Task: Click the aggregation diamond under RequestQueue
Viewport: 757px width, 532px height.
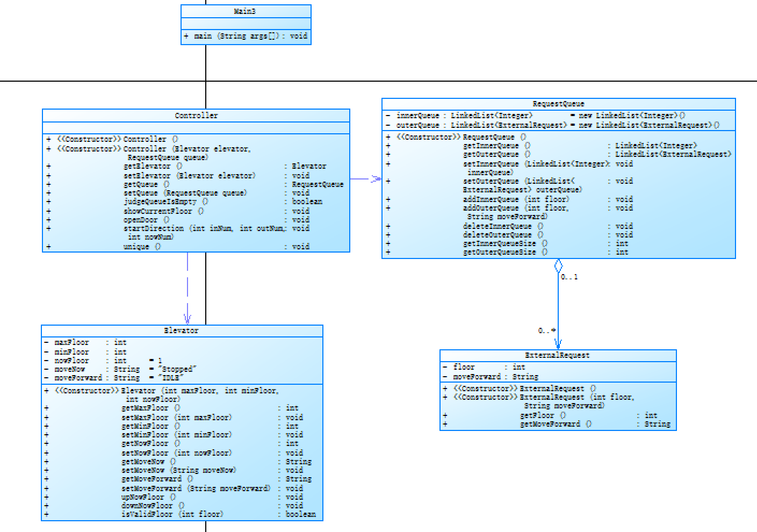Action: (x=558, y=265)
